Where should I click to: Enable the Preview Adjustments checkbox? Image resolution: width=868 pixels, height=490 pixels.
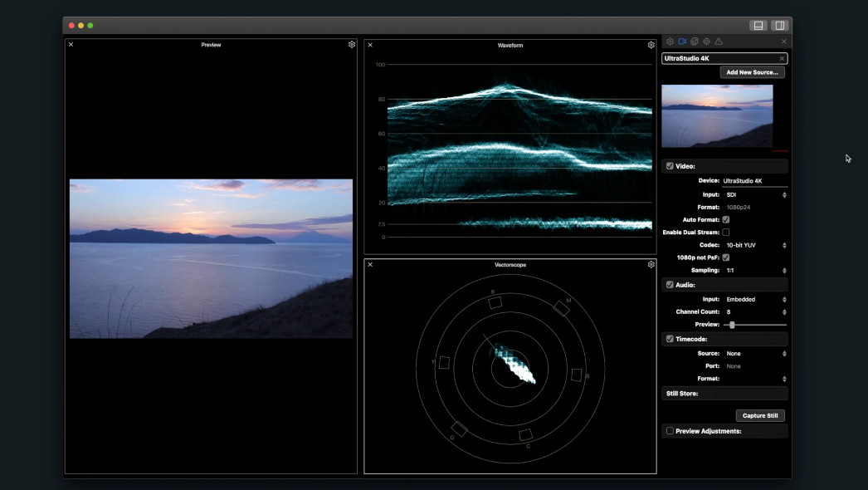click(x=670, y=431)
